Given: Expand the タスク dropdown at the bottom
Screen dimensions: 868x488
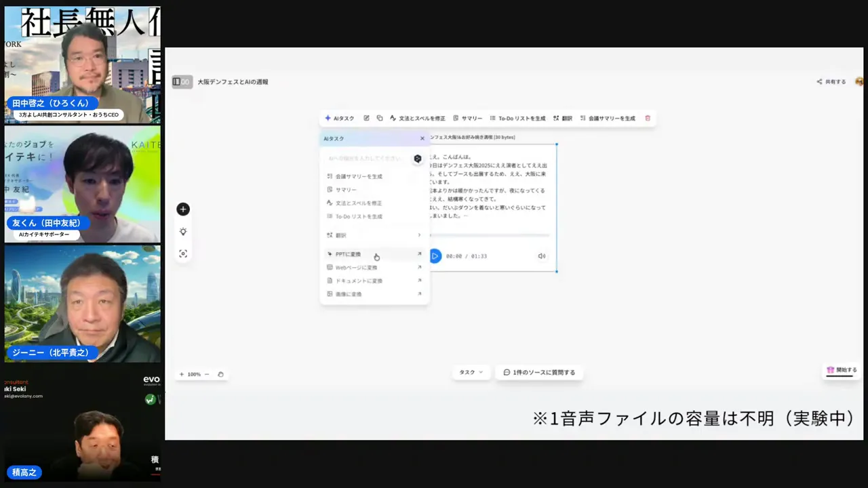Looking at the screenshot, I should (471, 372).
